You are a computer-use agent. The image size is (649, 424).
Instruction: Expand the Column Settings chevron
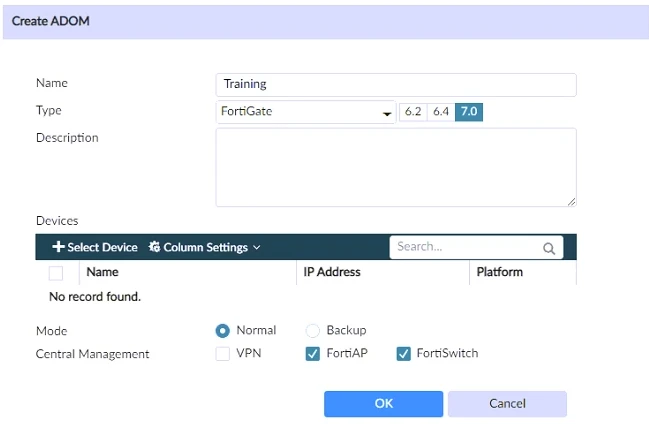coord(257,247)
